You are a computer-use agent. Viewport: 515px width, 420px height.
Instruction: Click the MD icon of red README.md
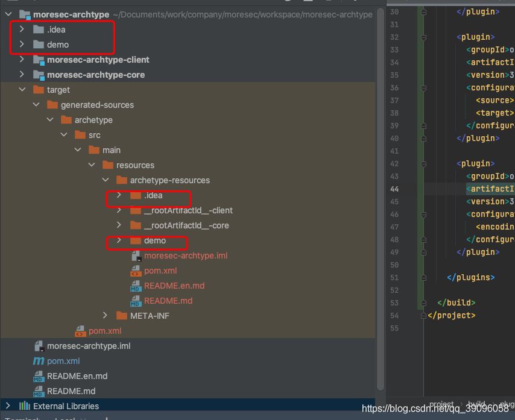136,301
